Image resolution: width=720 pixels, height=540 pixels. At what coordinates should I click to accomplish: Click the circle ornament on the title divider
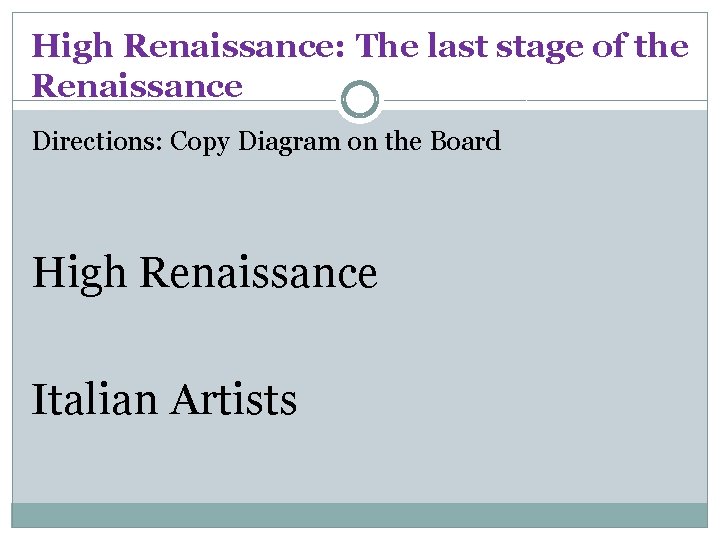(360, 100)
